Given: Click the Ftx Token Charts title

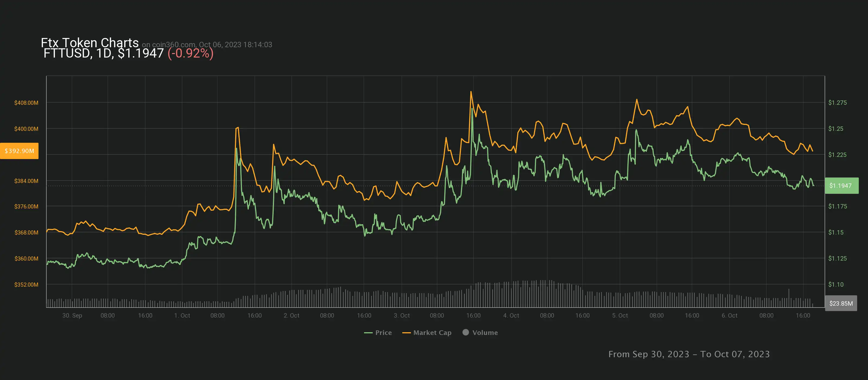Looking at the screenshot, I should 90,43.
